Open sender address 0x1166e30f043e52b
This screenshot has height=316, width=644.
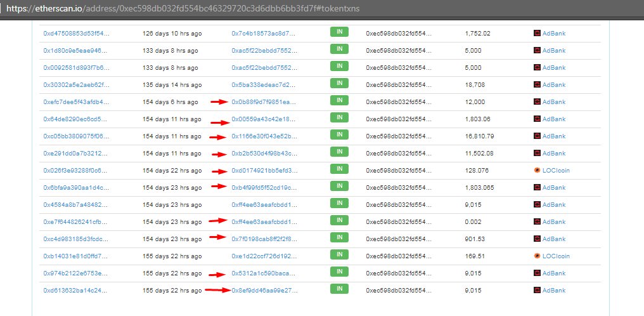coord(264,136)
